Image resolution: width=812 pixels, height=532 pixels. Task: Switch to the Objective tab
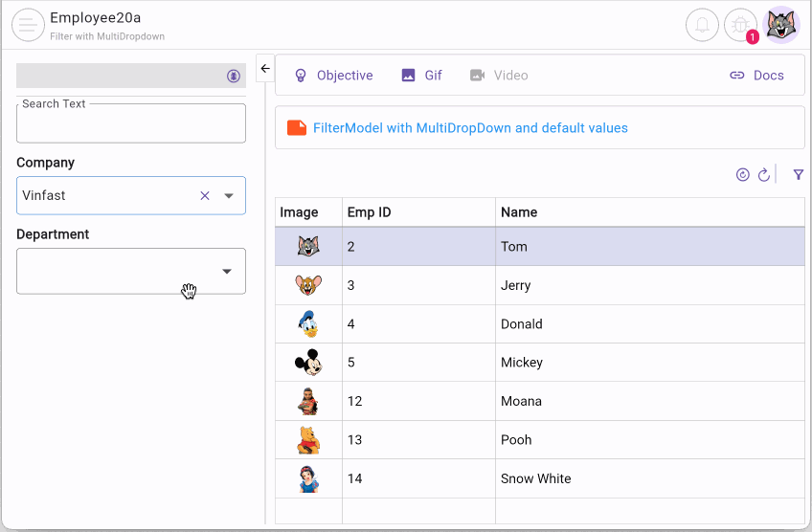[x=333, y=76]
